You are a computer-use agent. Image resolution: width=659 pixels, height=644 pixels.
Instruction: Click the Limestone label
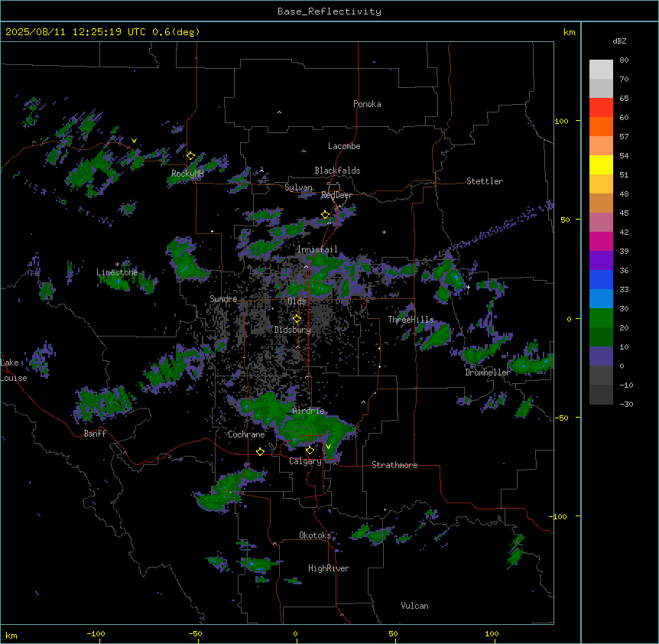117,272
